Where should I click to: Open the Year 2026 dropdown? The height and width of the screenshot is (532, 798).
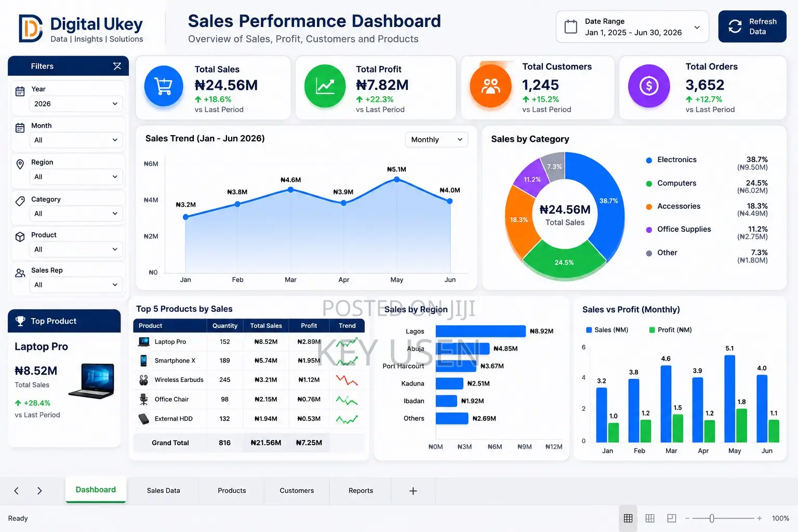point(76,104)
